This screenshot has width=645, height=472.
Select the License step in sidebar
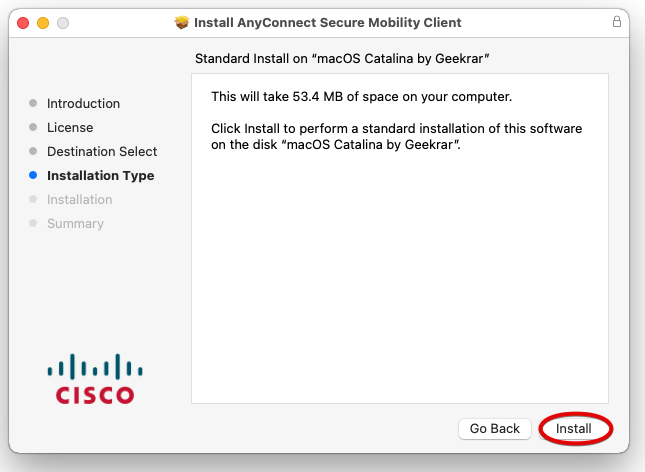click(x=70, y=128)
